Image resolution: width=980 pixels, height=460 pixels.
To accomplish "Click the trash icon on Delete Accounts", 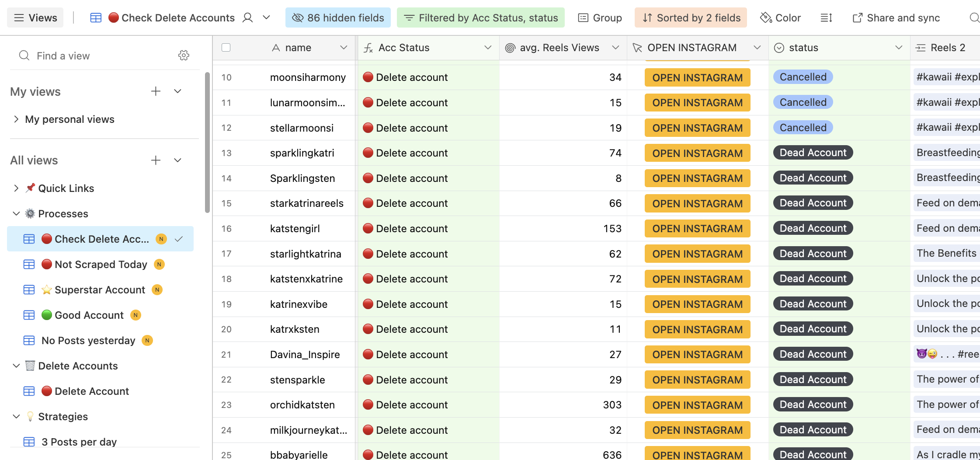I will pos(30,366).
